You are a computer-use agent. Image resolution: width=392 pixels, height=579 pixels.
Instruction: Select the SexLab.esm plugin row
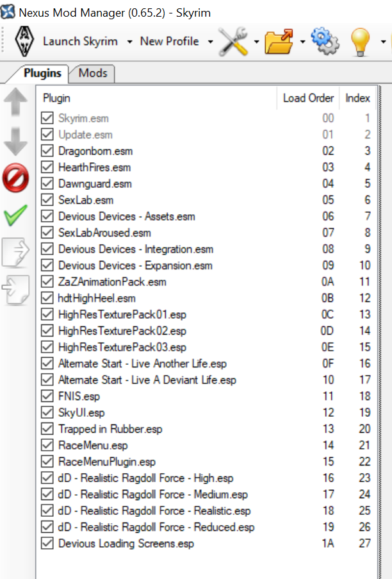[x=206, y=200]
